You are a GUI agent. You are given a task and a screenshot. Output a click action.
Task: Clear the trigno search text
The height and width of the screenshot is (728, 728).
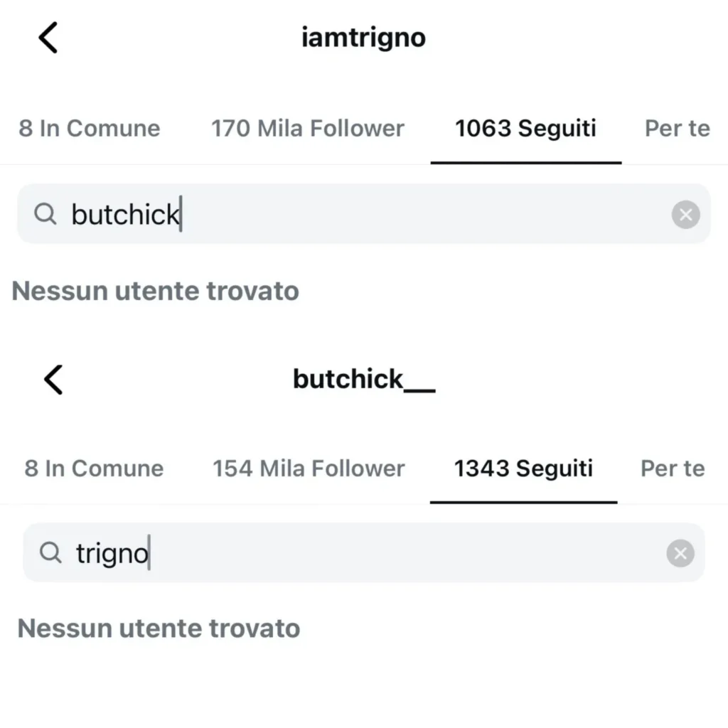[x=680, y=554]
